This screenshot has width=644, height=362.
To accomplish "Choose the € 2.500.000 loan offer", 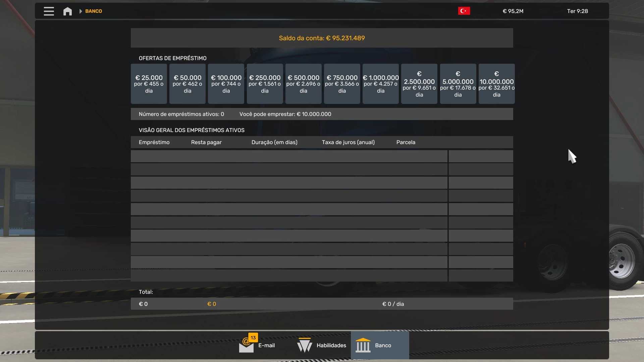I will pyautogui.click(x=419, y=84).
